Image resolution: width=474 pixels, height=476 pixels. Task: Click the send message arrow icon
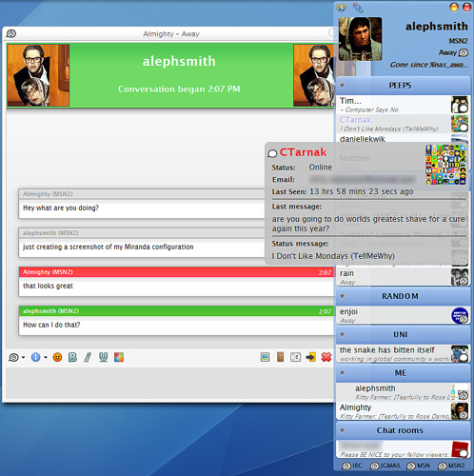(310, 357)
